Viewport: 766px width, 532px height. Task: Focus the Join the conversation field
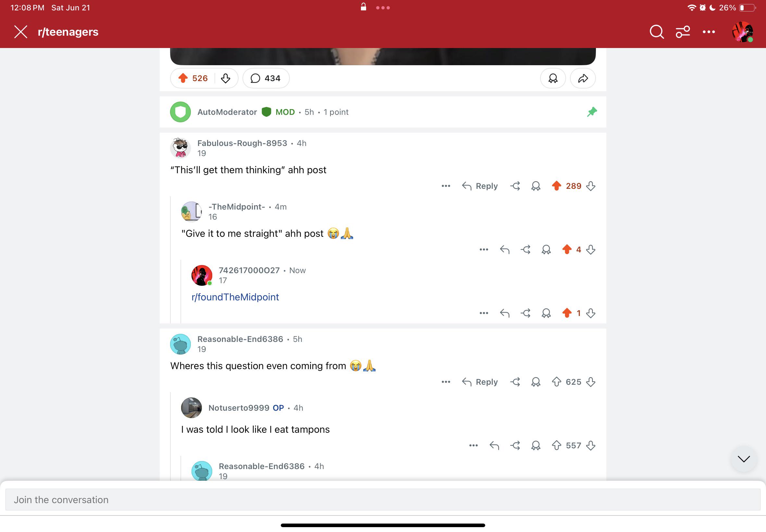[382, 500]
